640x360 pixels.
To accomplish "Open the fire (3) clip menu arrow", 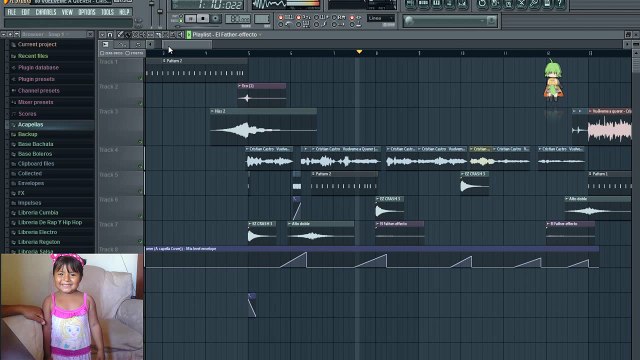I will [x=240, y=86].
